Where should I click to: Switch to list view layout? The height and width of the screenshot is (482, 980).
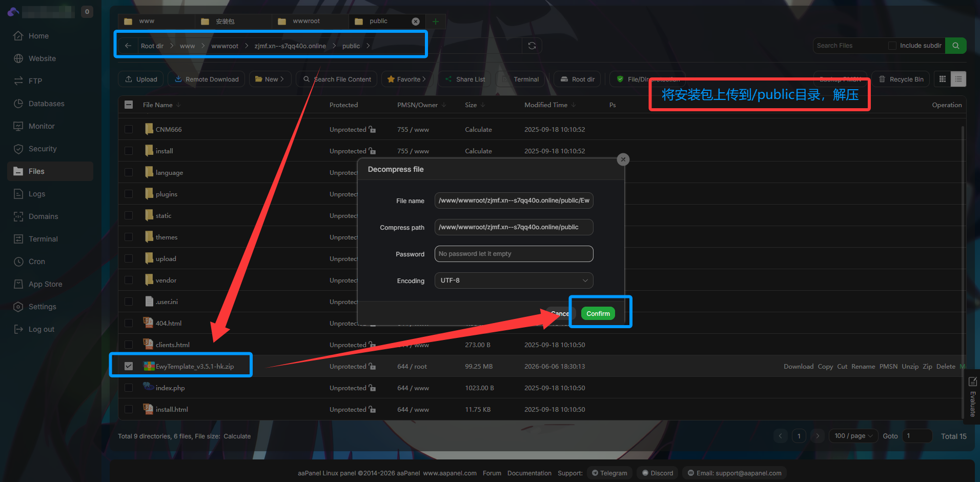click(958, 79)
